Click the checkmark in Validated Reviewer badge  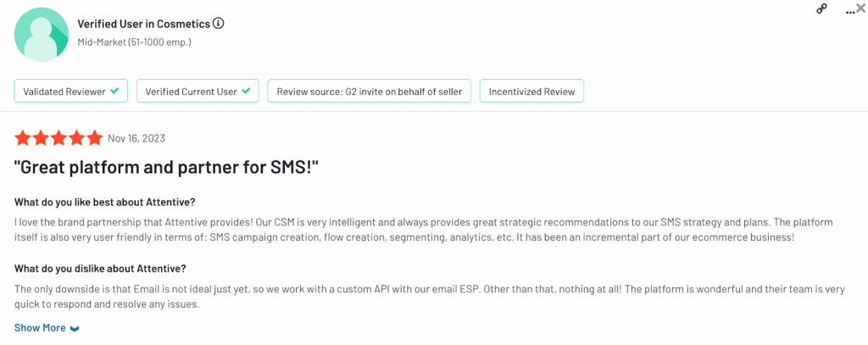click(114, 91)
